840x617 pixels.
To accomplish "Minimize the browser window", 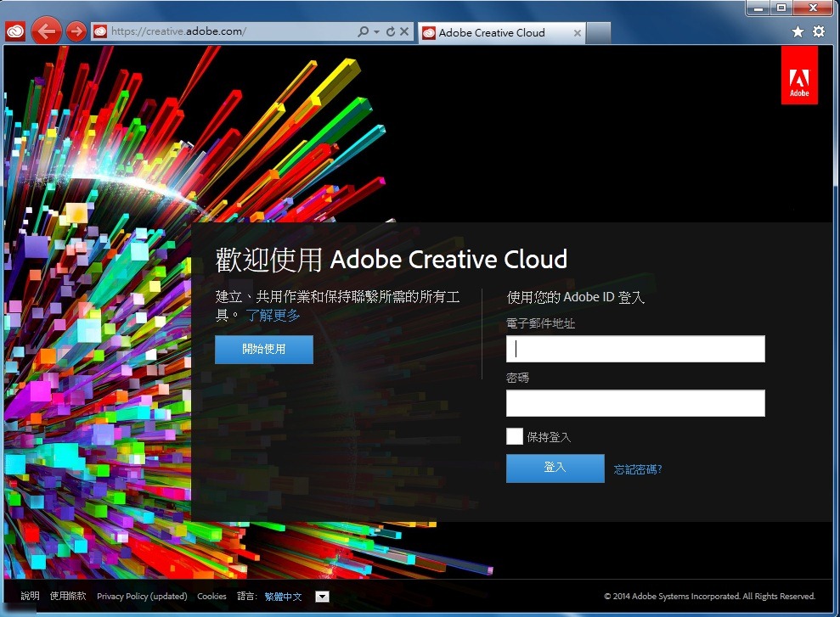I will pyautogui.click(x=758, y=8).
